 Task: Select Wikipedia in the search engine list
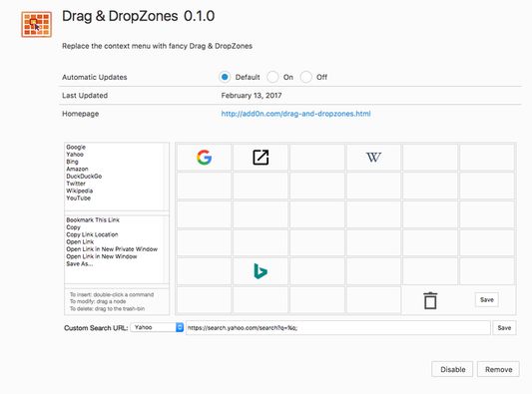point(80,191)
